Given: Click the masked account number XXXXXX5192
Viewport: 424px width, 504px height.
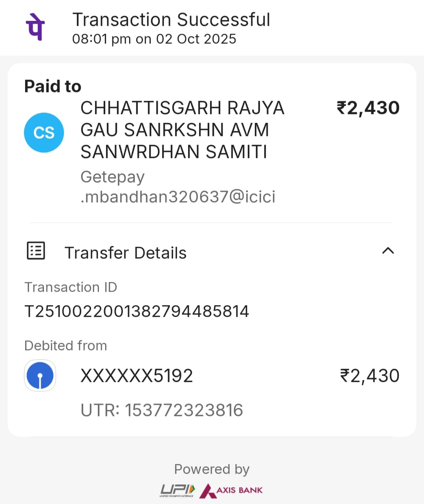Looking at the screenshot, I should point(137,376).
